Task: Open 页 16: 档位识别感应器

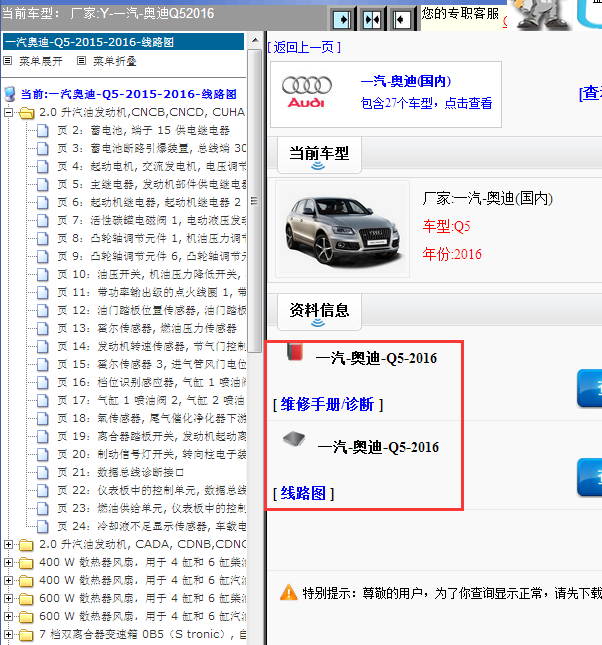Action: 151,382
